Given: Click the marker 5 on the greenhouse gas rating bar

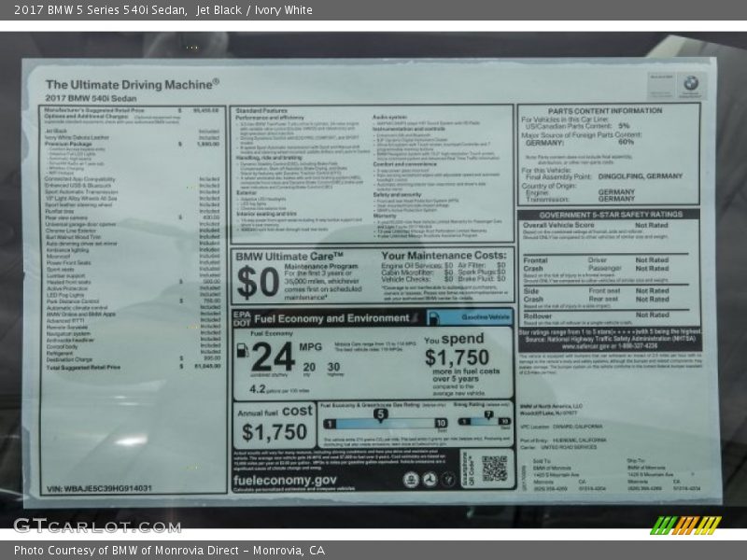Looking at the screenshot, I should (x=380, y=415).
